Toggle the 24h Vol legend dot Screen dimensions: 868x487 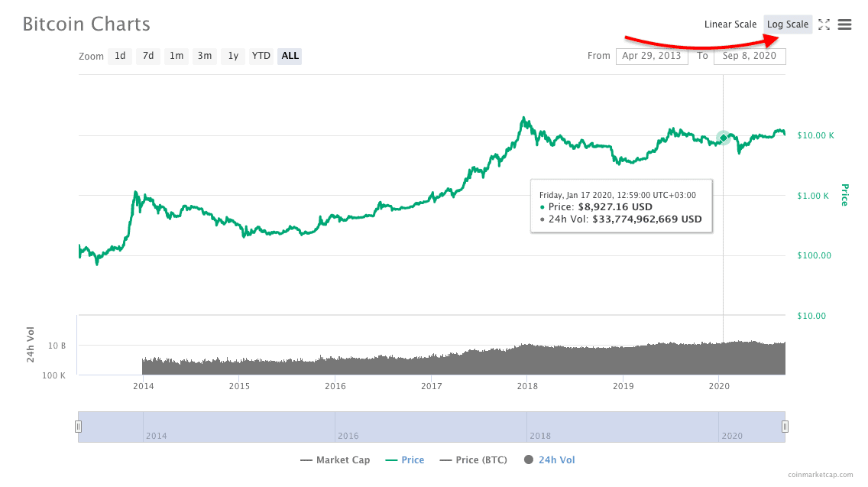pos(529,459)
